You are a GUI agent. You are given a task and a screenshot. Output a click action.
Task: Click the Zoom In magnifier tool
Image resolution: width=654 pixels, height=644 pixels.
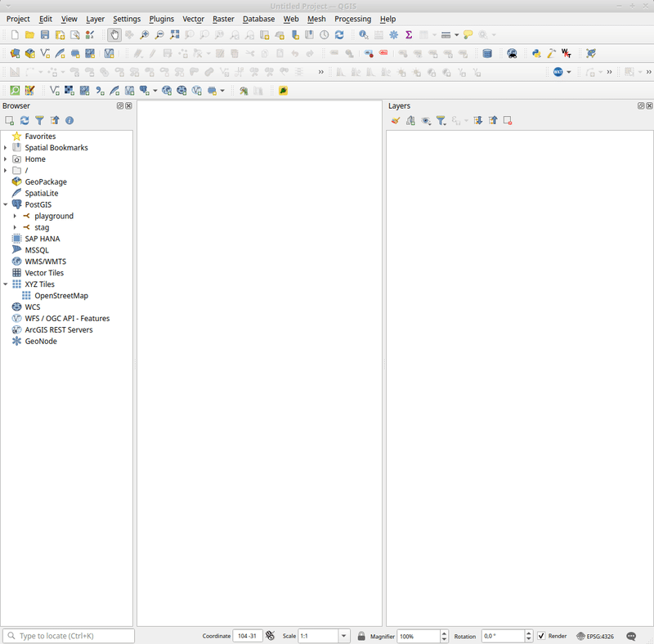tap(145, 35)
